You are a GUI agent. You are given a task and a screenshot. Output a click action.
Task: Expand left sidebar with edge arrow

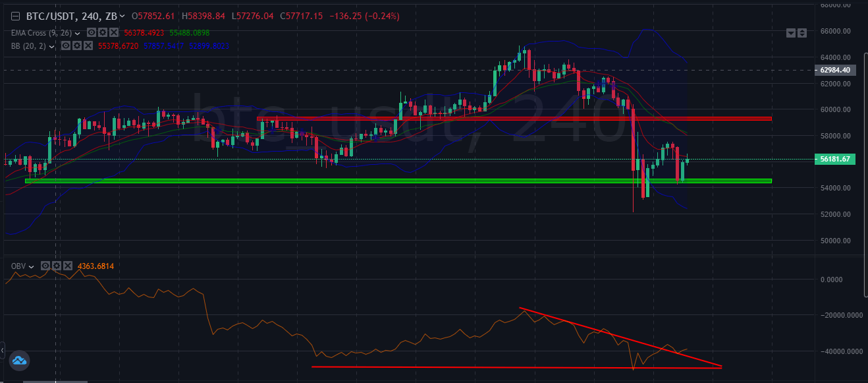coord(2,349)
